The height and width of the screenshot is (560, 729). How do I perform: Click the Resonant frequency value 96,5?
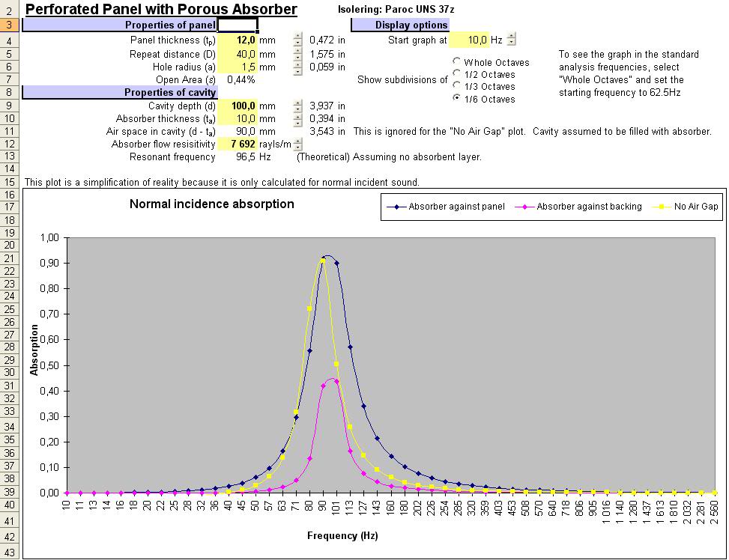pyautogui.click(x=245, y=157)
